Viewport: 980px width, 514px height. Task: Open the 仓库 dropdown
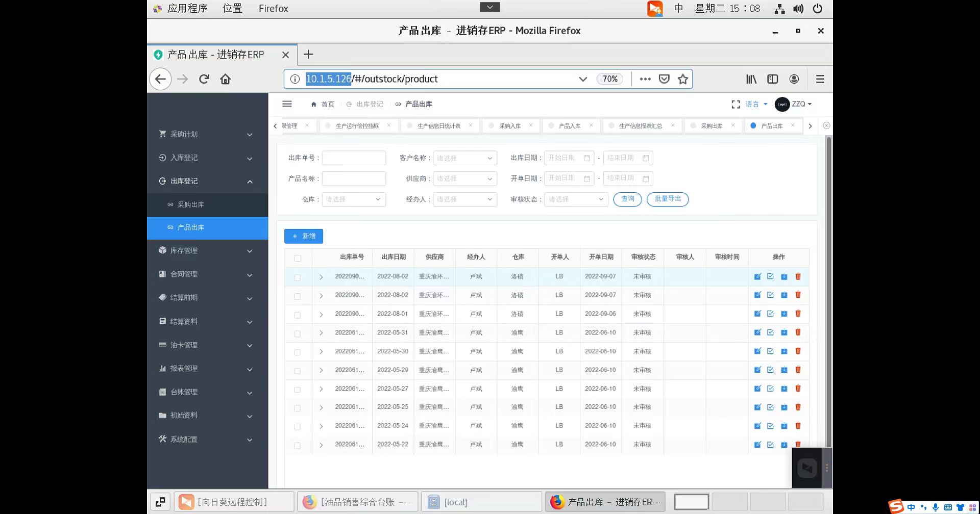[353, 199]
